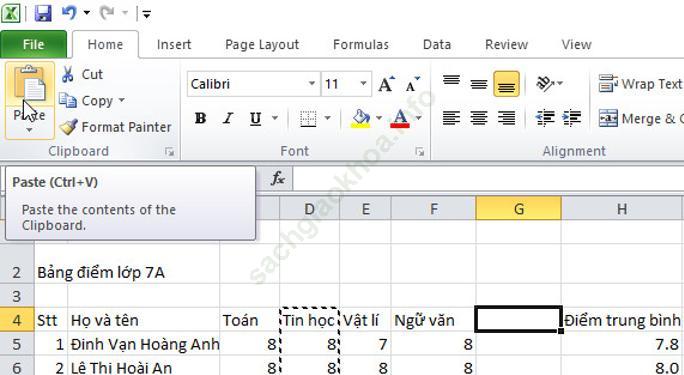Switch to the Formulas tab
Image resolution: width=684 pixels, height=375 pixels.
point(361,44)
